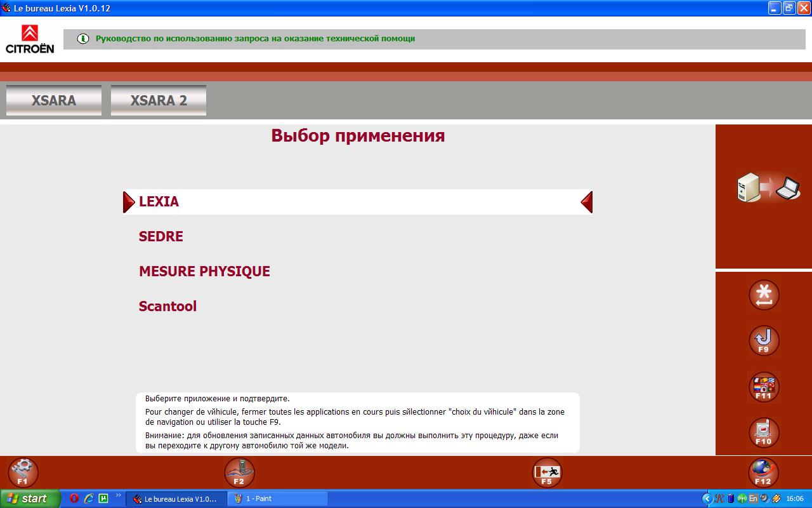This screenshot has width=812, height=508.
Task: Open the Windows start menu
Action: tap(30, 498)
